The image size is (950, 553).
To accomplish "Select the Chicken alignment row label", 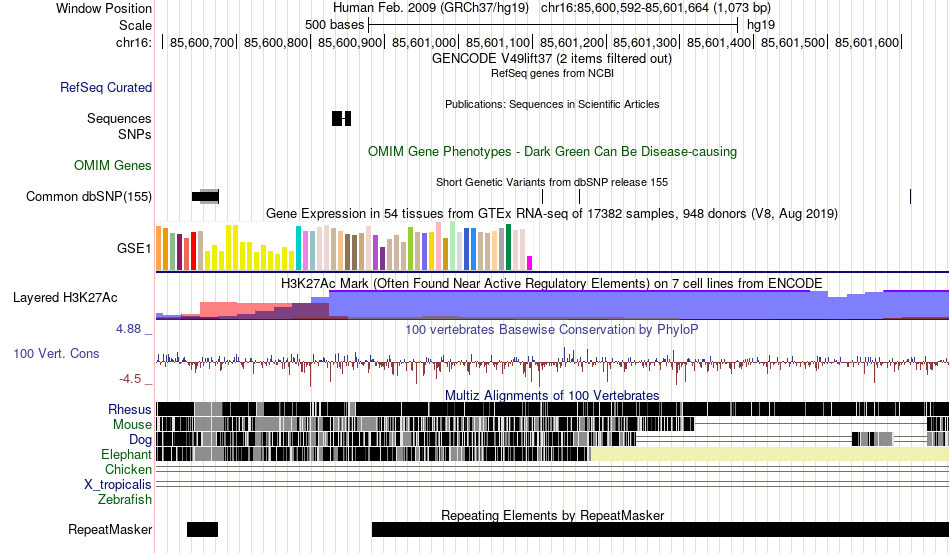I will coord(128,469).
